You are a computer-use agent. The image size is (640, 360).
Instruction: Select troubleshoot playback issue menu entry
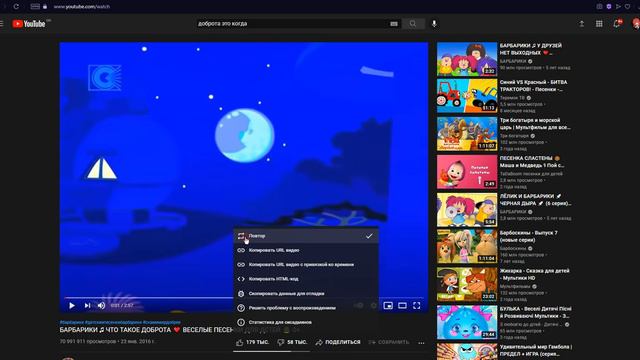[306, 308]
